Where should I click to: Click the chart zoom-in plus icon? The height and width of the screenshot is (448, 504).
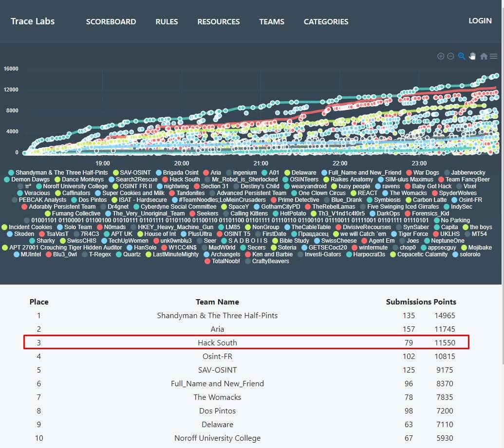(441, 56)
